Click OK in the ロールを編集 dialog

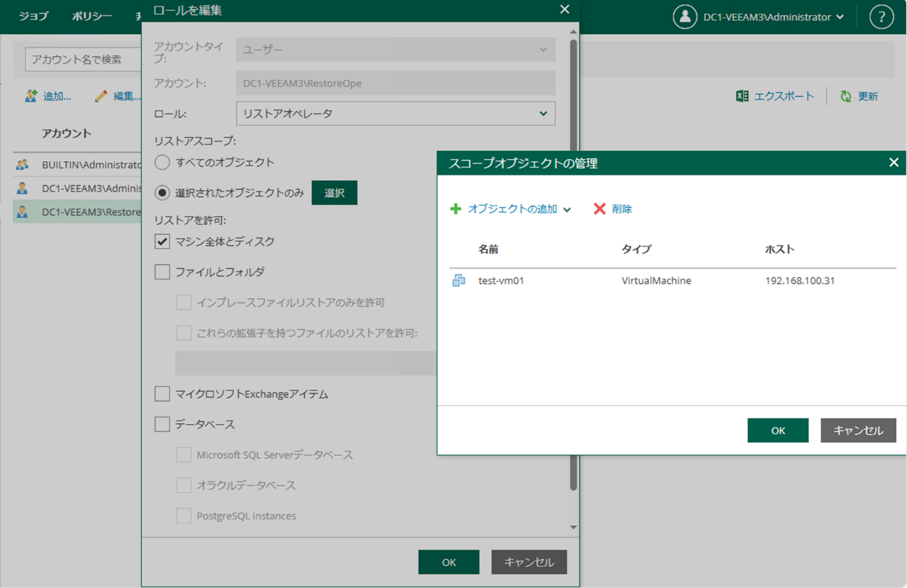click(449, 562)
